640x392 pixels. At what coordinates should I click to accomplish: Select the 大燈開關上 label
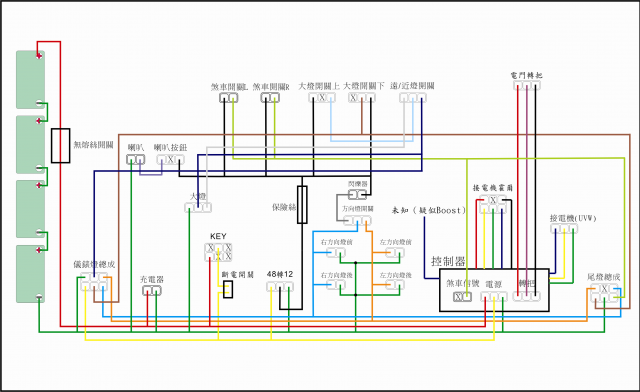point(319,86)
